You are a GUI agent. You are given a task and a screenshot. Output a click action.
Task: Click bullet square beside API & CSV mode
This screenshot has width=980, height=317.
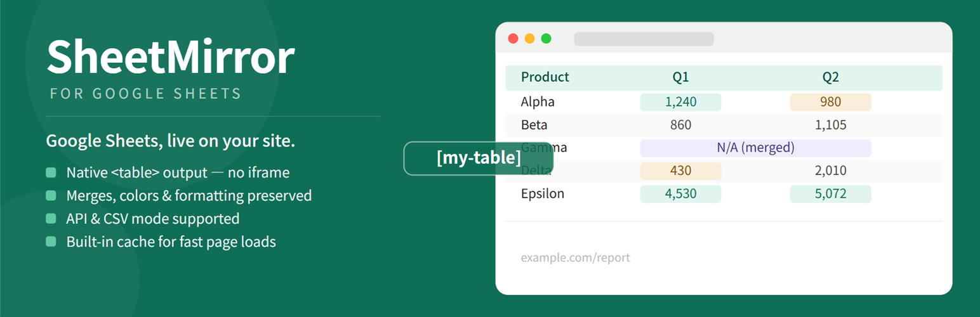pyautogui.click(x=51, y=219)
